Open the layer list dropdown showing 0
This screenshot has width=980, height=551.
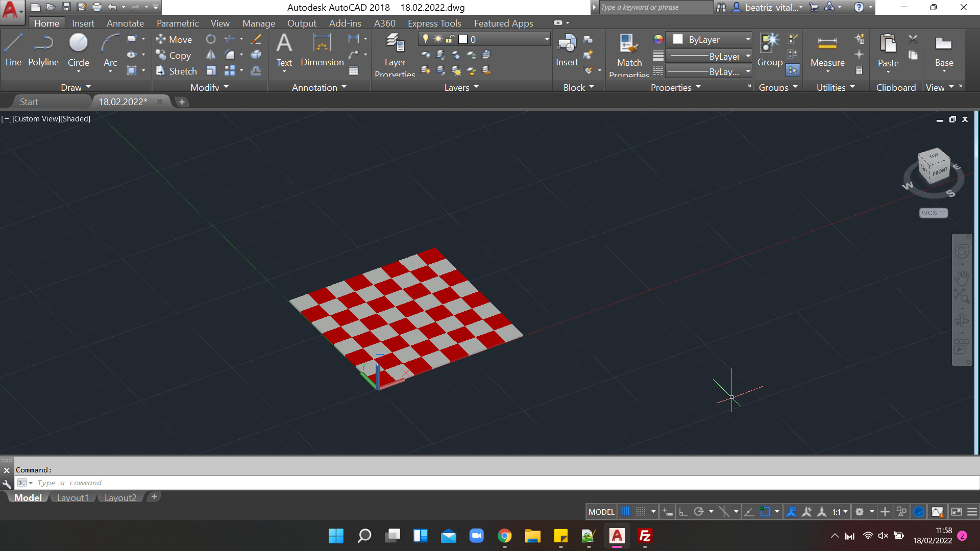(484, 39)
